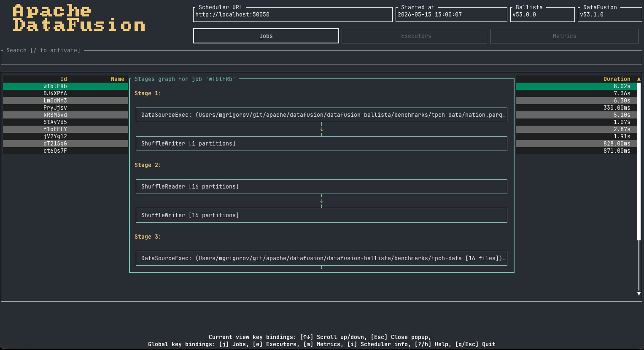Click the 'Stage 3:' label
Image resolution: width=644 pixels, height=350 pixels.
pos(148,237)
